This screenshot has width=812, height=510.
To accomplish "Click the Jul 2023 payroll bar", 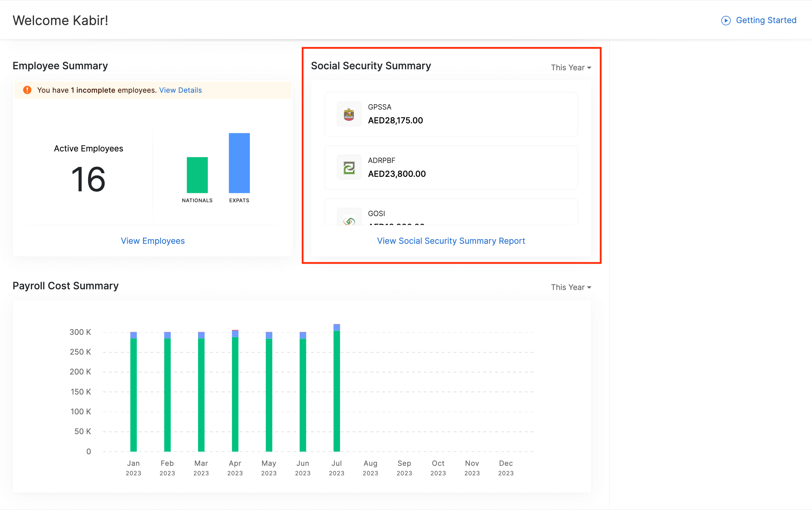I will pyautogui.click(x=337, y=391).
